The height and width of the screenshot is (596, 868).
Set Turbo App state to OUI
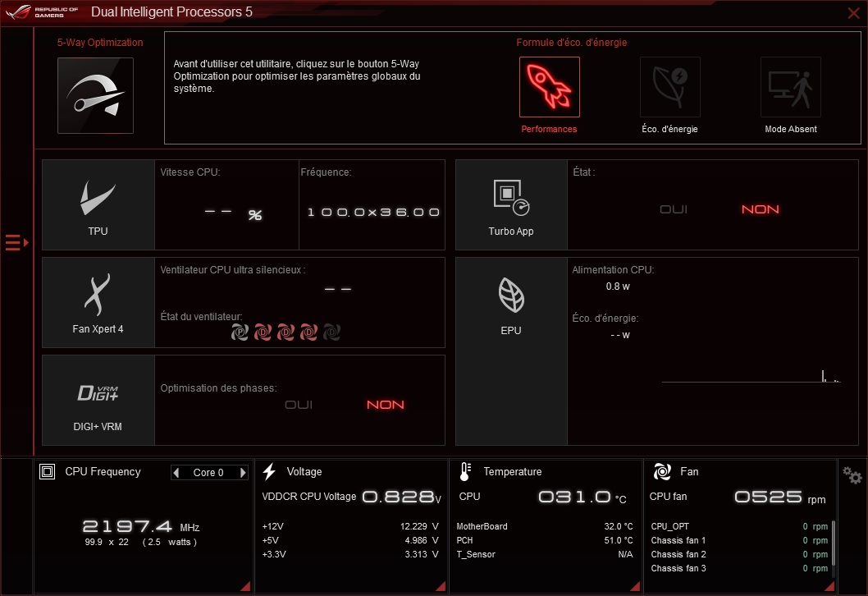(674, 209)
